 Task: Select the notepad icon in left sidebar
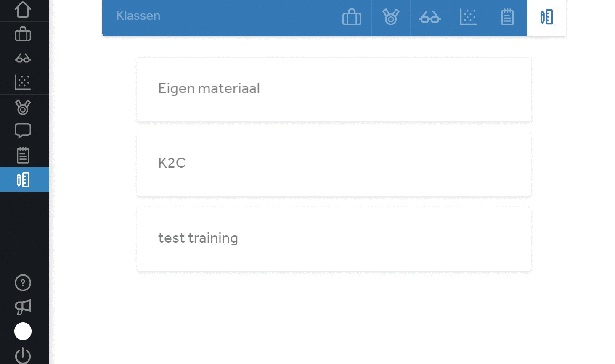pos(23,155)
